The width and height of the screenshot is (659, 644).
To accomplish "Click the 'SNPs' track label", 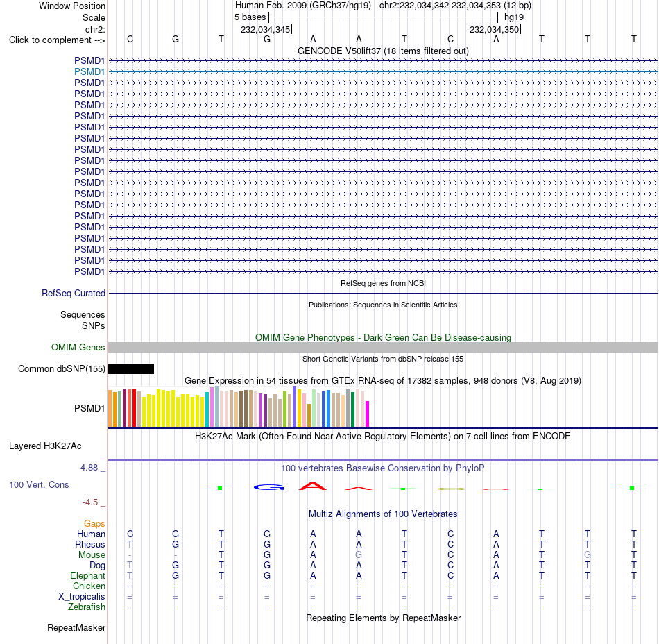I will (94, 325).
